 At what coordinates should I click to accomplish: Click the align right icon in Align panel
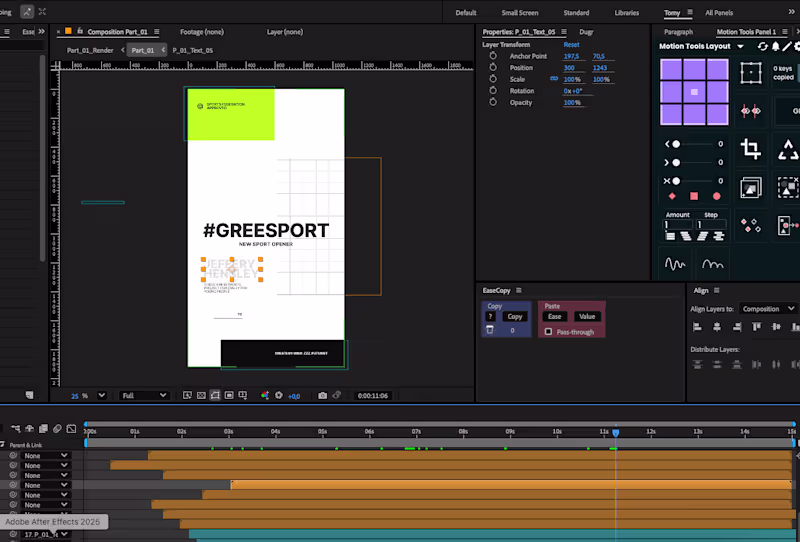point(737,327)
